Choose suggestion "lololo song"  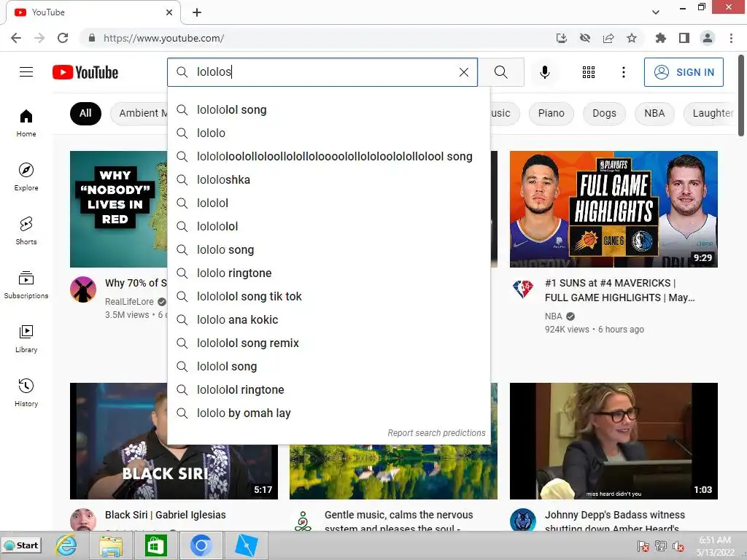[329, 250]
